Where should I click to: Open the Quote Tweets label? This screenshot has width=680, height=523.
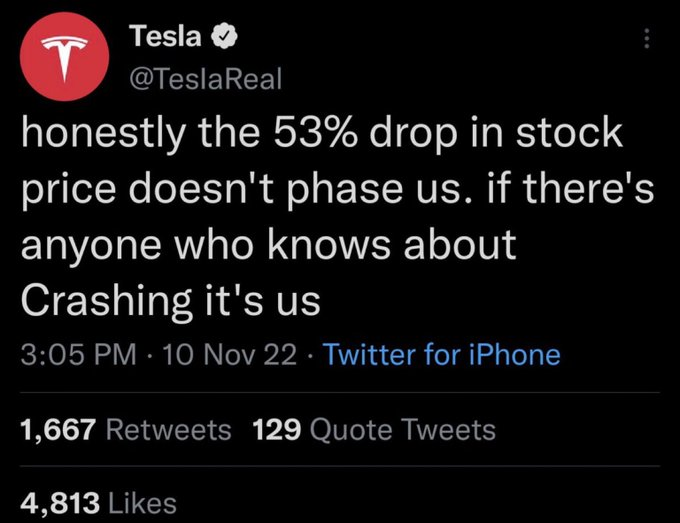403,431
